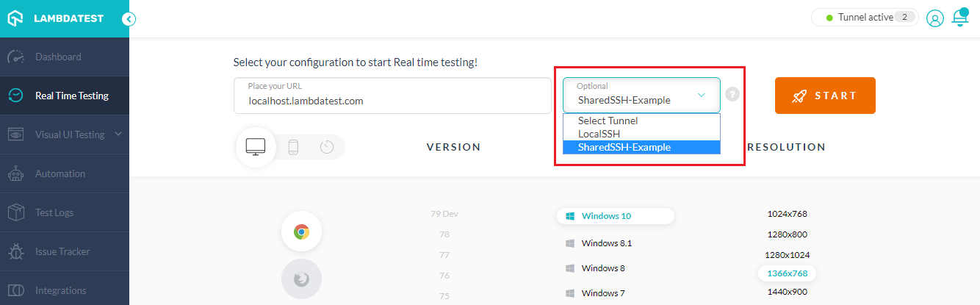The image size is (980, 305).
Task: Select the 1366x768 resolution option
Action: click(787, 273)
